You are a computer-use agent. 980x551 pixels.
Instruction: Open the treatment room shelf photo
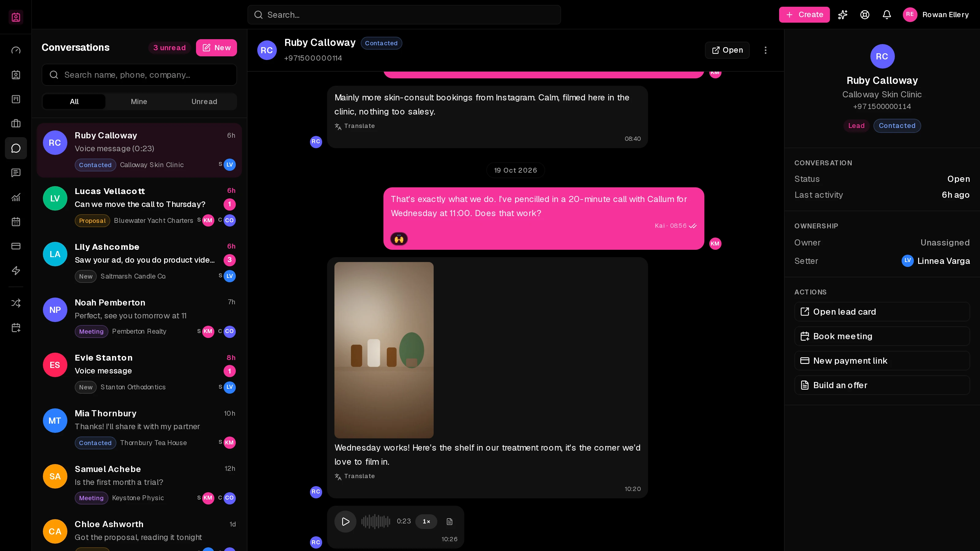pyautogui.click(x=384, y=350)
